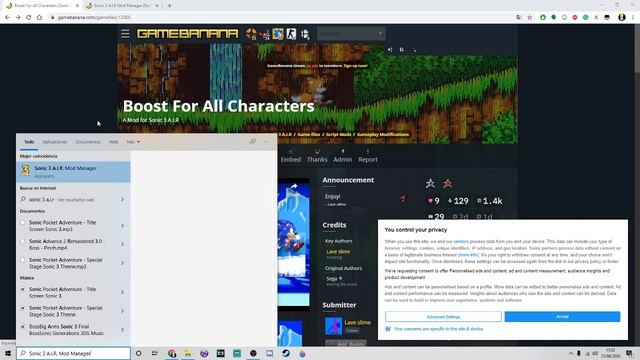Open File Explorer from the taskbar
The image size is (640, 360).
(188, 353)
